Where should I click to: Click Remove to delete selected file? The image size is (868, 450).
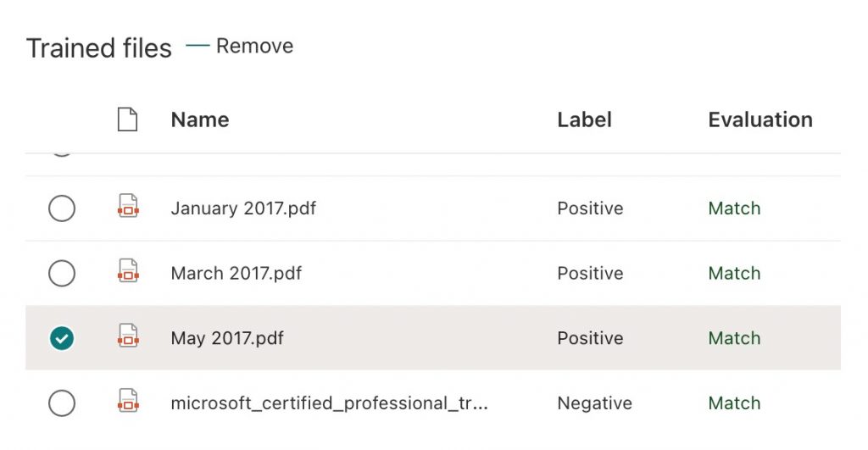(254, 46)
